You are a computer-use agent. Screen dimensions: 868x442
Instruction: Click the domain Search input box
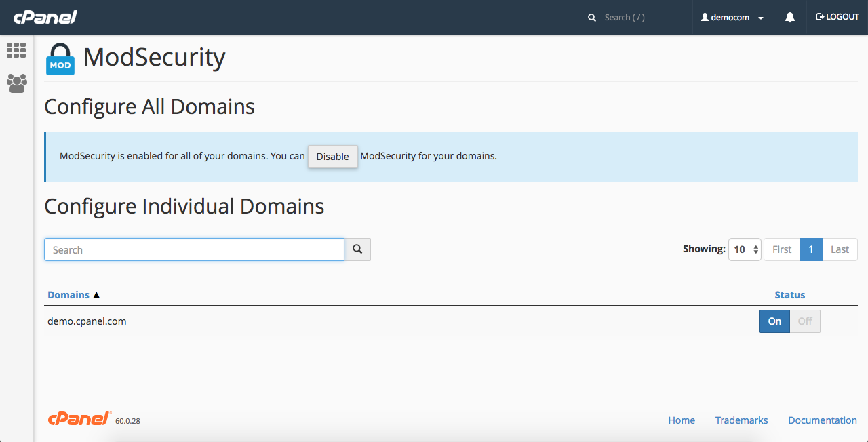tap(194, 249)
